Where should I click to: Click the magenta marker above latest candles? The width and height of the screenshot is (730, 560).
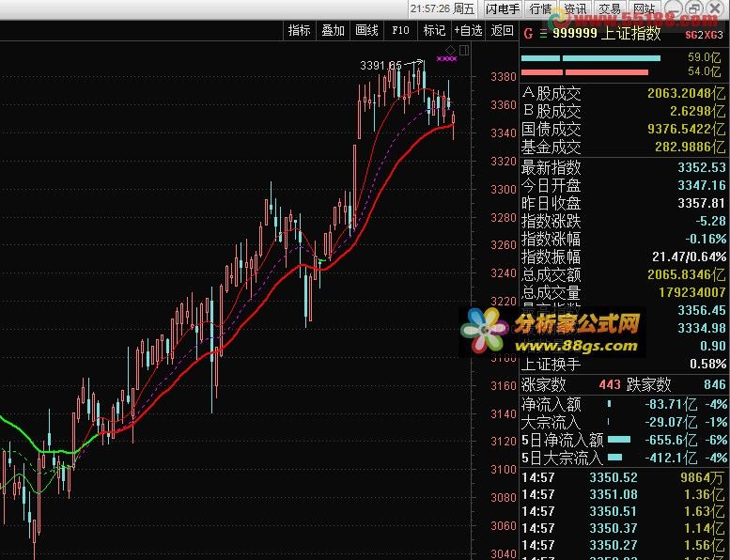[446, 58]
